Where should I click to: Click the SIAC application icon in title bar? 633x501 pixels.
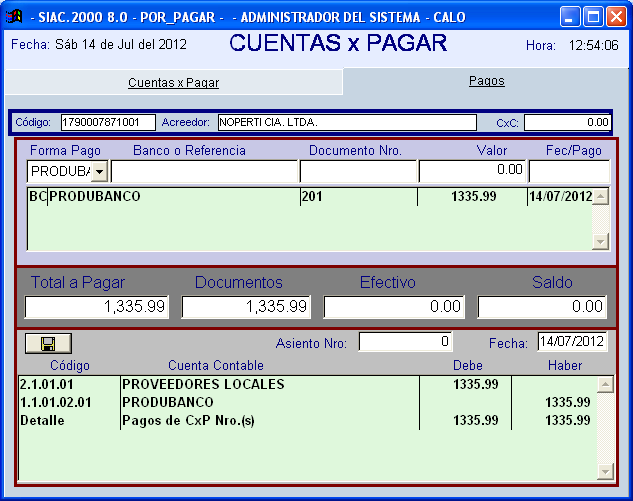[x=14, y=16]
